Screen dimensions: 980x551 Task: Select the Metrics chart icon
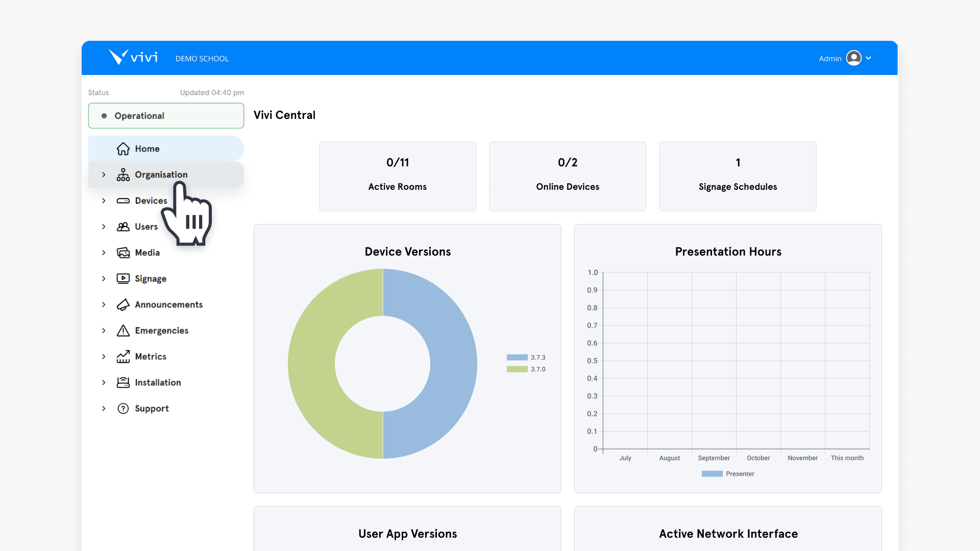123,357
